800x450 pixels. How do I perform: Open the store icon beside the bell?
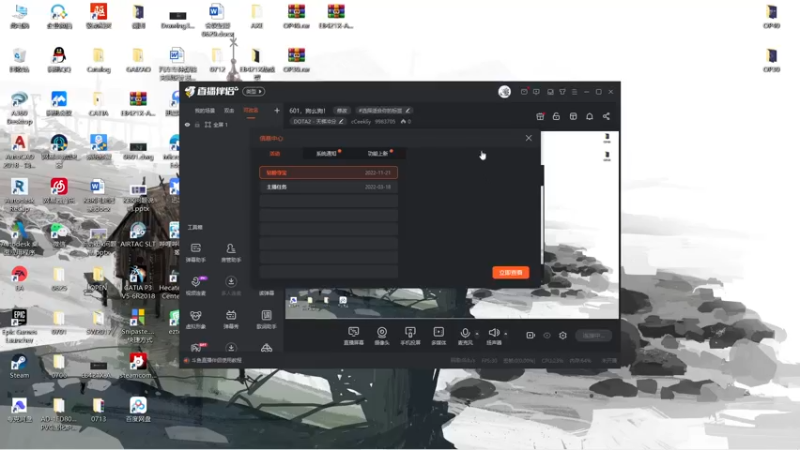pyautogui.click(x=573, y=116)
